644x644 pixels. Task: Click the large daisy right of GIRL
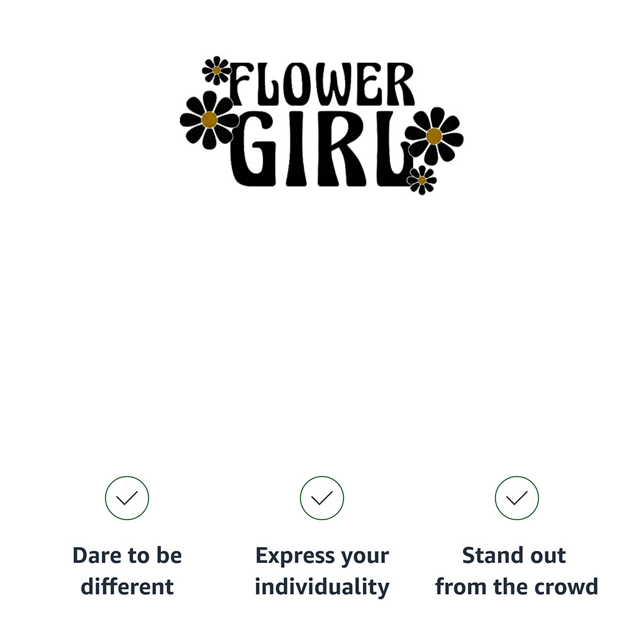click(434, 136)
